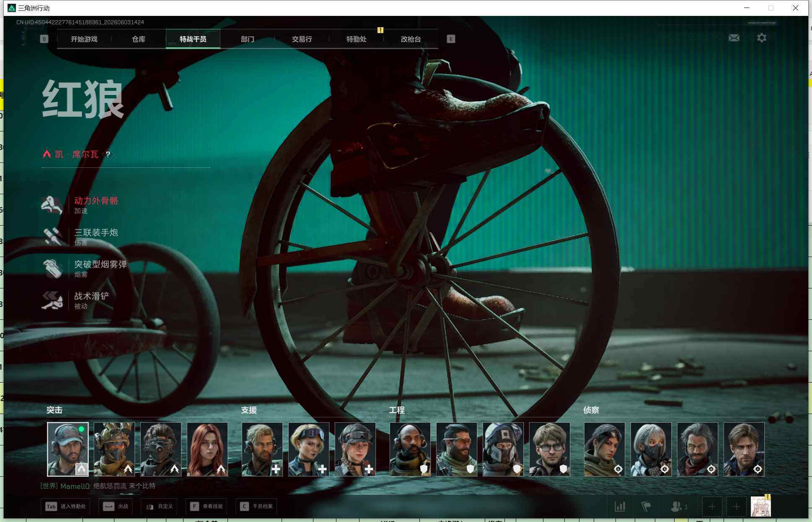812x522 pixels.
Task: Select the blonde woman with goggles portrait
Action: [x=309, y=449]
